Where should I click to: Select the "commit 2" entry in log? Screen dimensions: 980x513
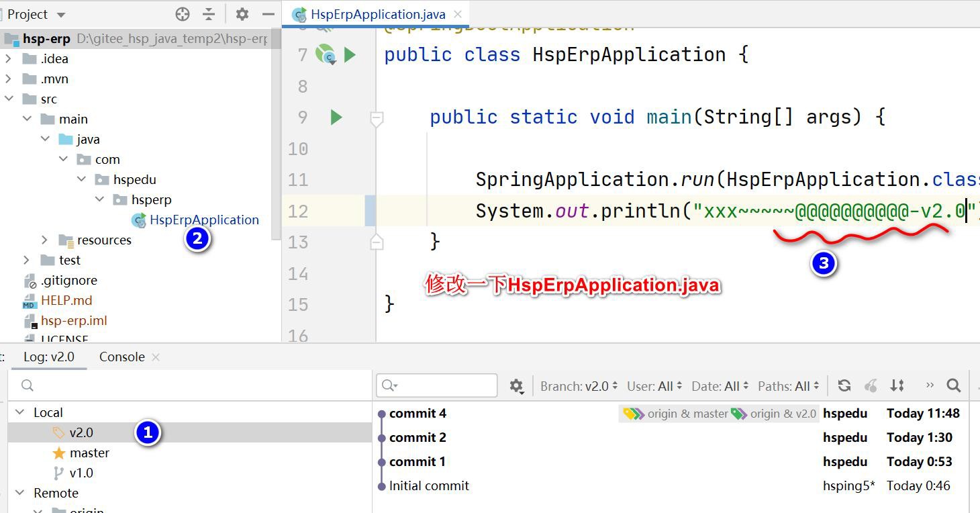tap(418, 437)
